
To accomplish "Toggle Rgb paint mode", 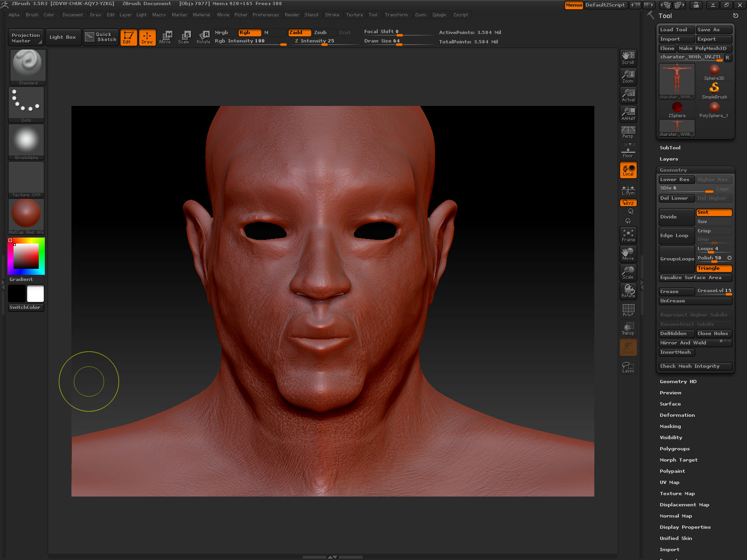I will 249,33.
